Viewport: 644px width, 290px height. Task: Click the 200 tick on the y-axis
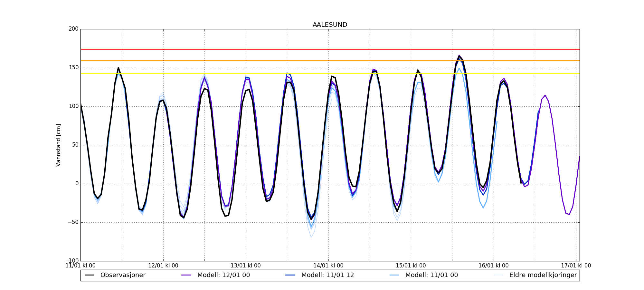tap(73, 29)
